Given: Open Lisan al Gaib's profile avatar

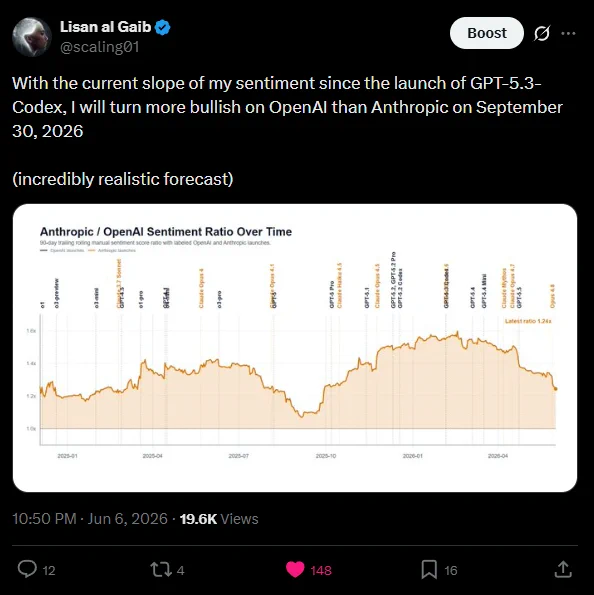Looking at the screenshot, I should 32,37.
